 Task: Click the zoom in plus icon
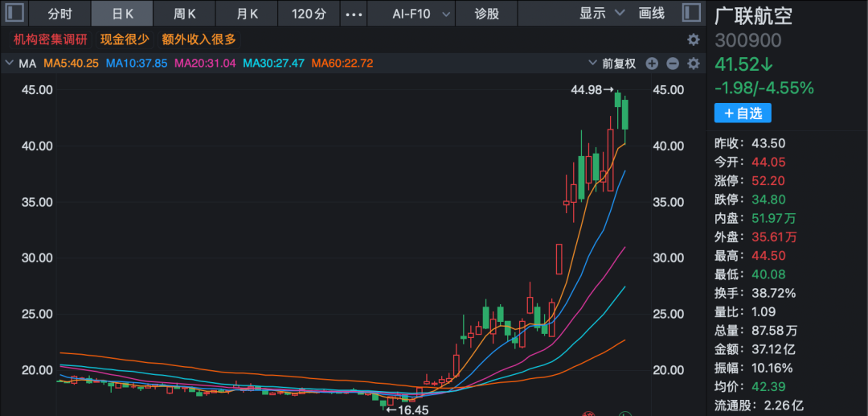point(652,64)
